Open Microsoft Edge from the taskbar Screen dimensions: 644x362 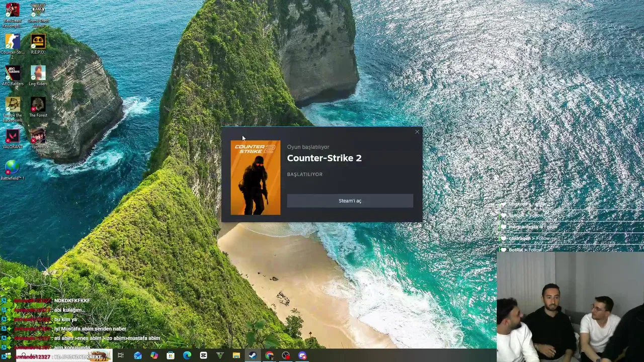[x=187, y=355]
